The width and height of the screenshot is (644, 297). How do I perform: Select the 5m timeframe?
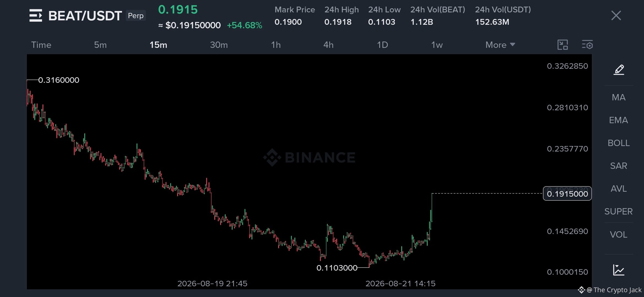[100, 45]
